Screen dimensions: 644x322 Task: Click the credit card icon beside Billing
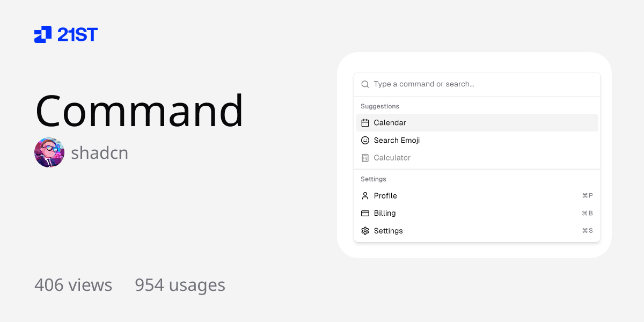point(365,213)
